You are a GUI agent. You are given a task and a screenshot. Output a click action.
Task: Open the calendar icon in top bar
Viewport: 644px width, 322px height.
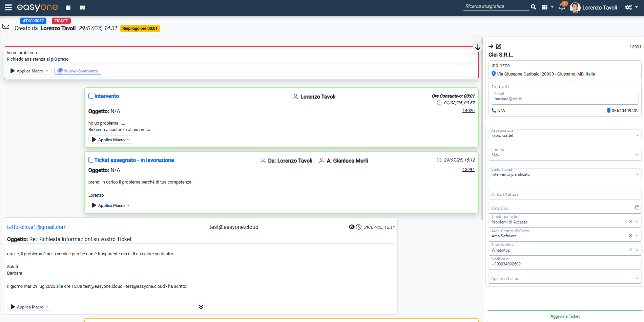[x=68, y=7]
